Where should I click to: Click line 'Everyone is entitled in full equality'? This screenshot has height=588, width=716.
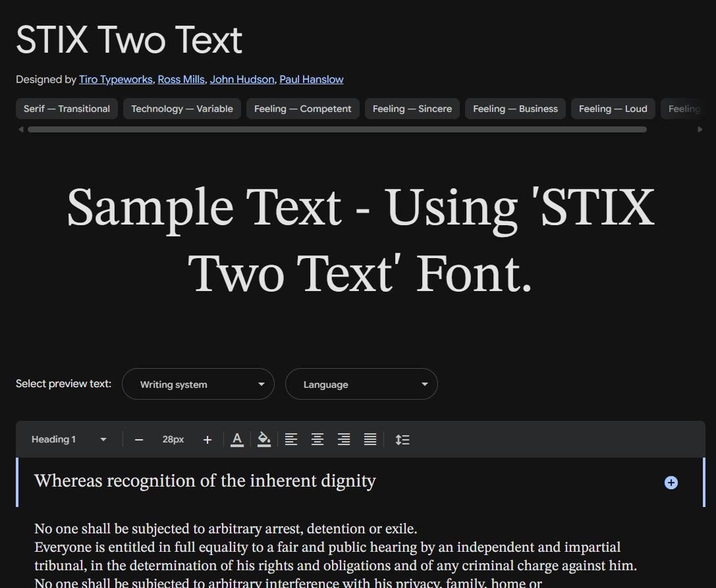327,547
